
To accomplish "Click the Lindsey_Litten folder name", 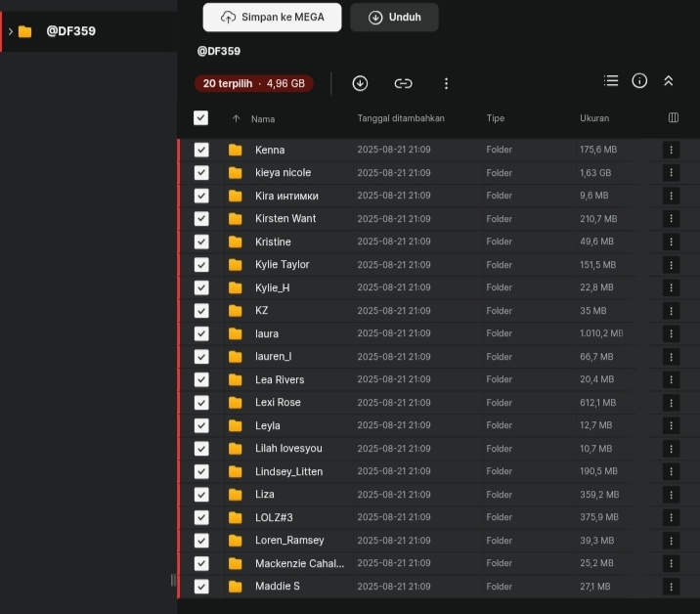I will click(x=288, y=471).
